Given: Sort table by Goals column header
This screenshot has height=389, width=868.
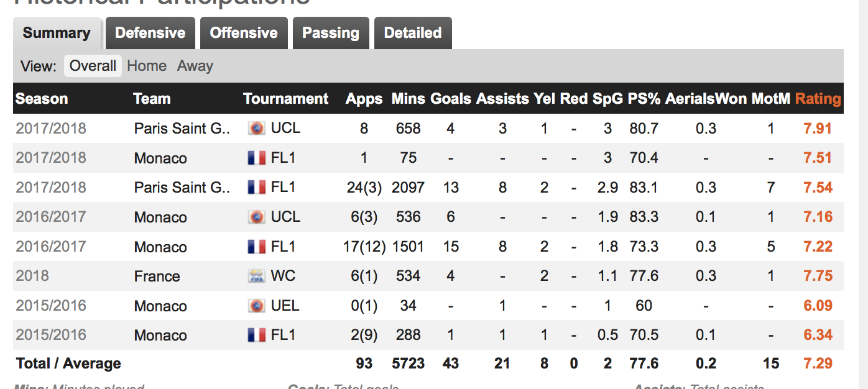Looking at the screenshot, I should [451, 99].
